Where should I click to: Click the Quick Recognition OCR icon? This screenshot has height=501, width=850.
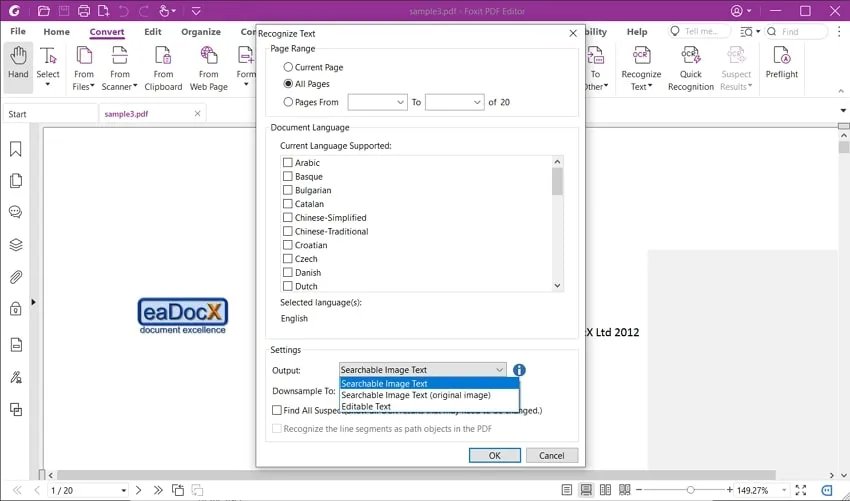(x=690, y=64)
